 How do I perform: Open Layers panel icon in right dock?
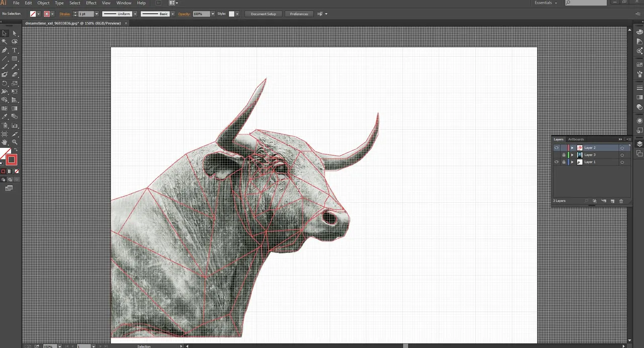(x=639, y=144)
